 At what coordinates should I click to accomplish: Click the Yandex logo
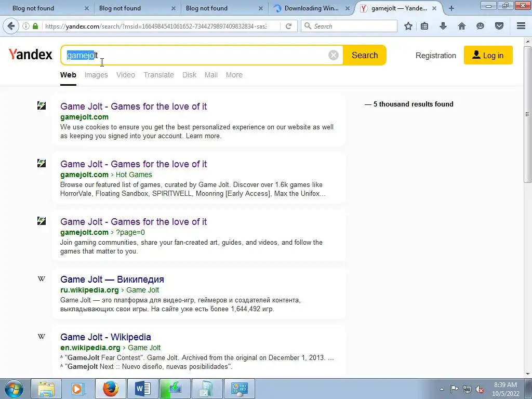[x=31, y=54]
